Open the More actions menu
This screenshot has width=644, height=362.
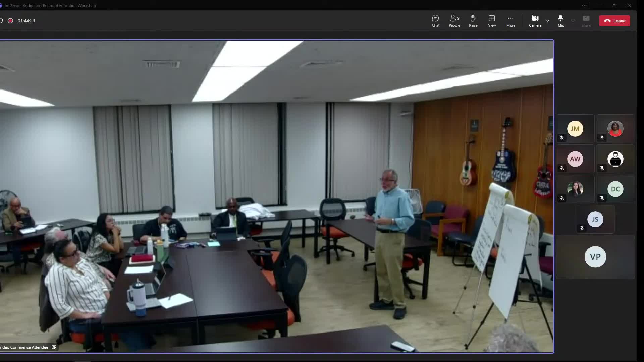click(511, 21)
